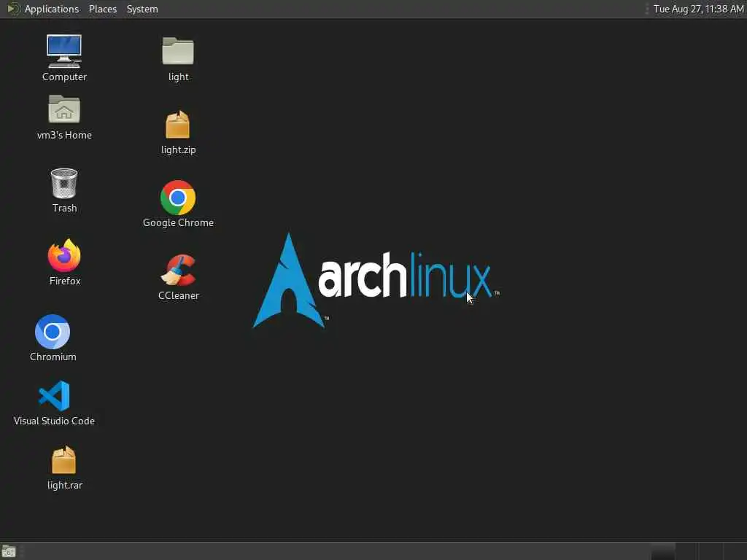
Task: Select the CCleaner desktop icon
Action: click(178, 270)
